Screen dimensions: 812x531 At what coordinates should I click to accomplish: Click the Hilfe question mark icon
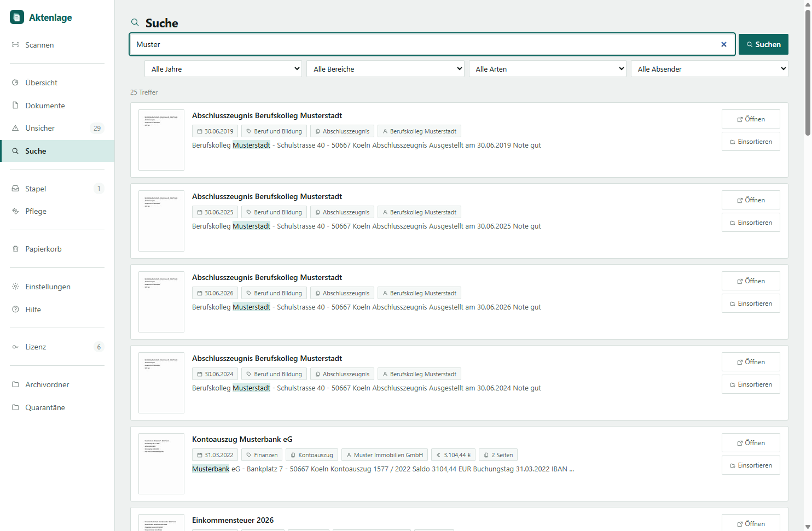15,310
